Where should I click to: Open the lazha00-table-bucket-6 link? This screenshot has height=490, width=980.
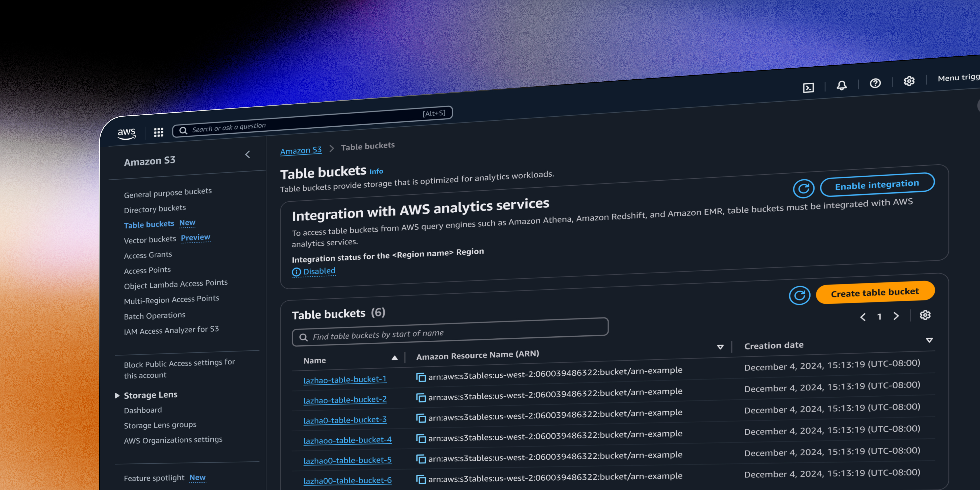point(347,481)
